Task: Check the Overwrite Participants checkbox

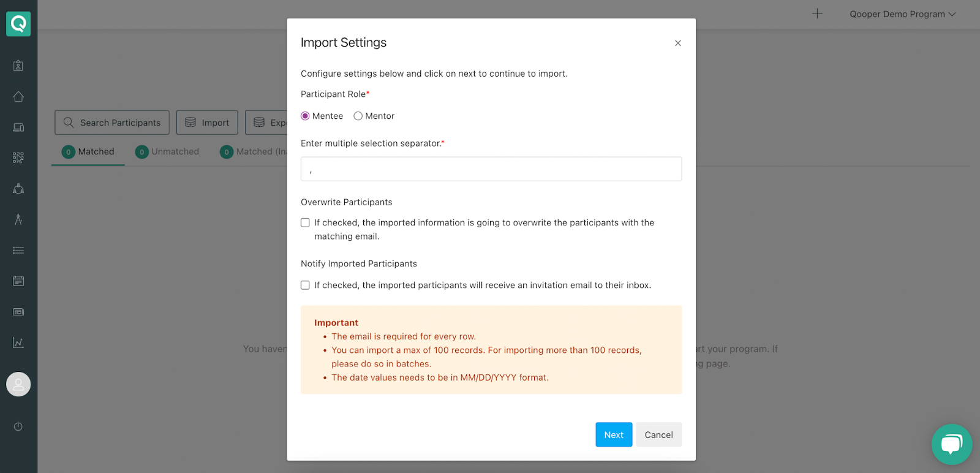Action: (x=305, y=222)
